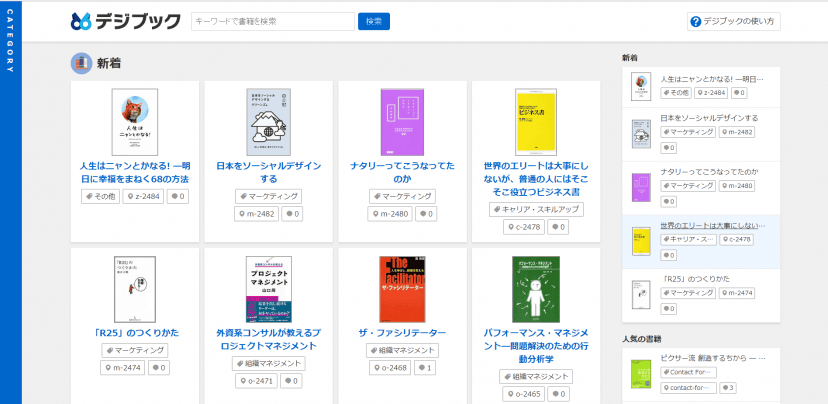The height and width of the screenshot is (404, 828).
Task: Open the デジブックの使い方 help button
Action: [x=733, y=21]
